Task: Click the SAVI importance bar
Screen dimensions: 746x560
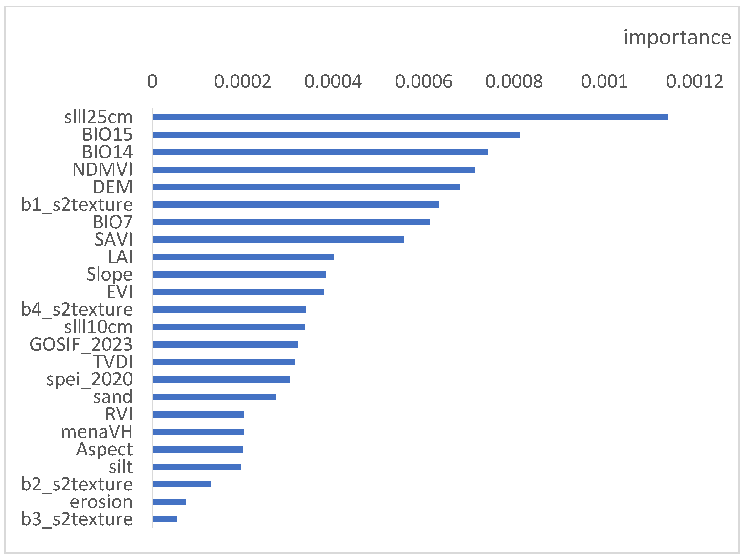Action: 278,239
